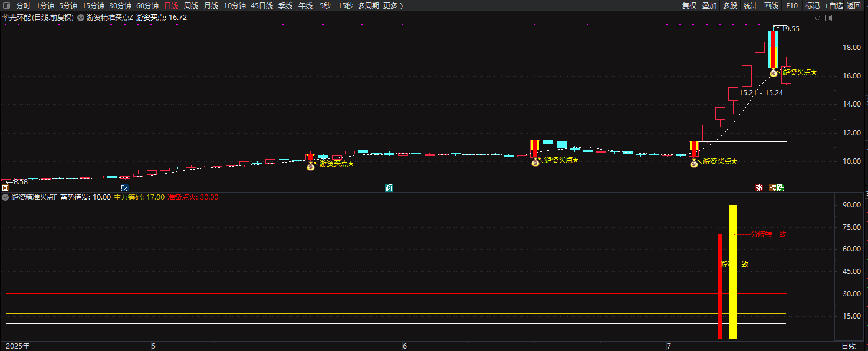Expand the 更多 periods menu
This screenshot has height=351, width=868.
pos(393,6)
